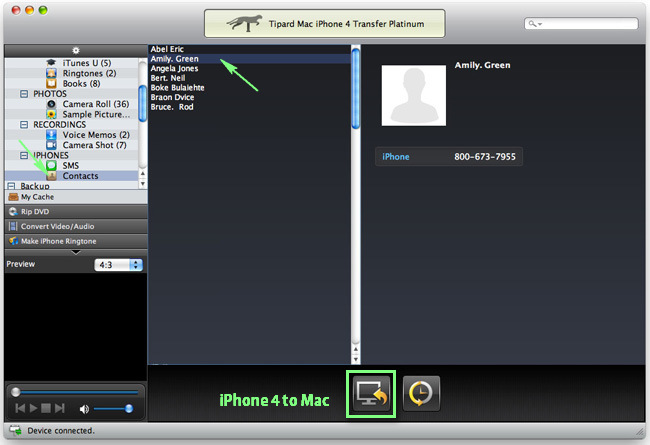Click the play button in preview
This screenshot has width=650, height=445.
coord(34,409)
